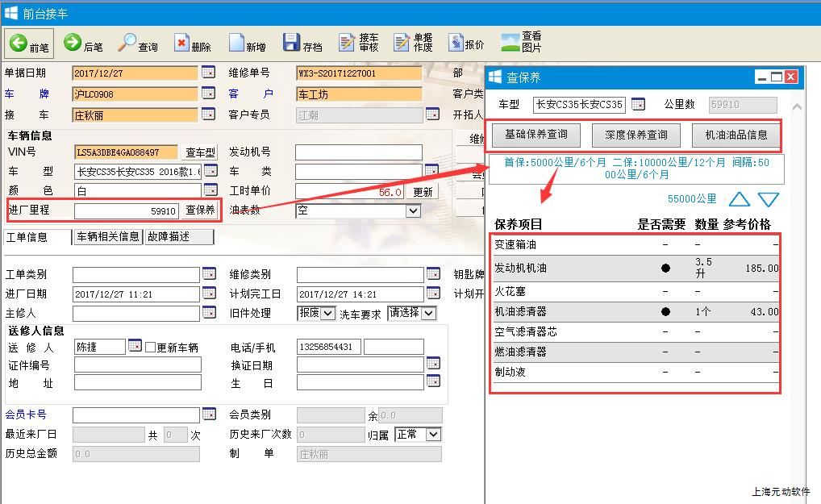Switch to the 故障描述 tab
Image resolution: width=821 pixels, height=504 pixels.
tap(178, 237)
